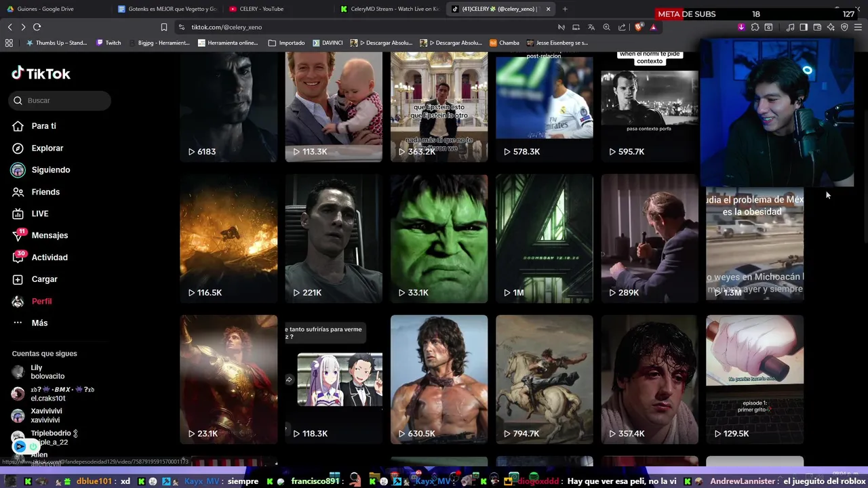Expand the Importado bookmarks folder

[x=287, y=43]
